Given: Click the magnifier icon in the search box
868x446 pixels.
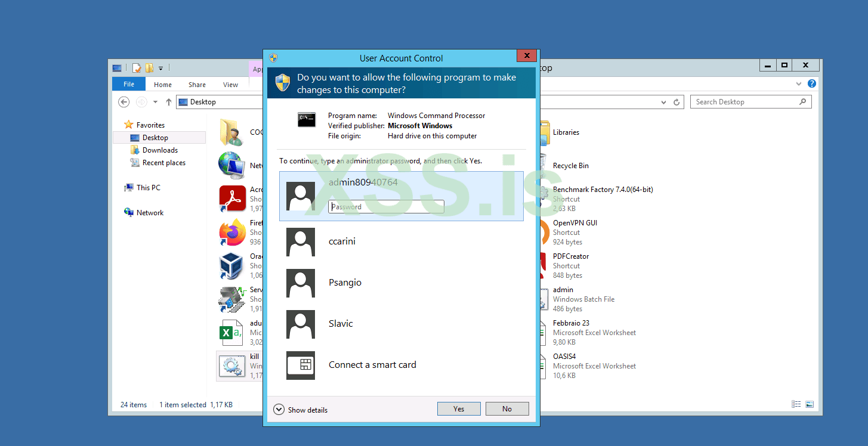Looking at the screenshot, I should click(803, 102).
